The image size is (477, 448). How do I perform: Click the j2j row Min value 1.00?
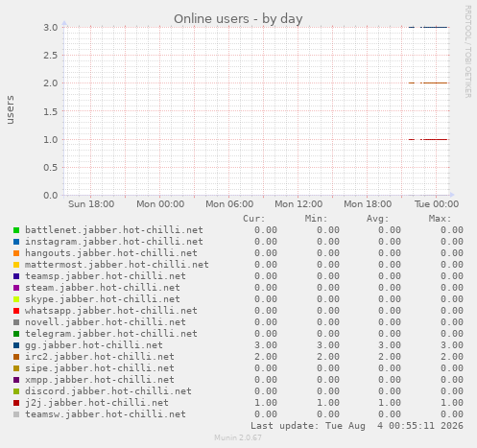328,403
